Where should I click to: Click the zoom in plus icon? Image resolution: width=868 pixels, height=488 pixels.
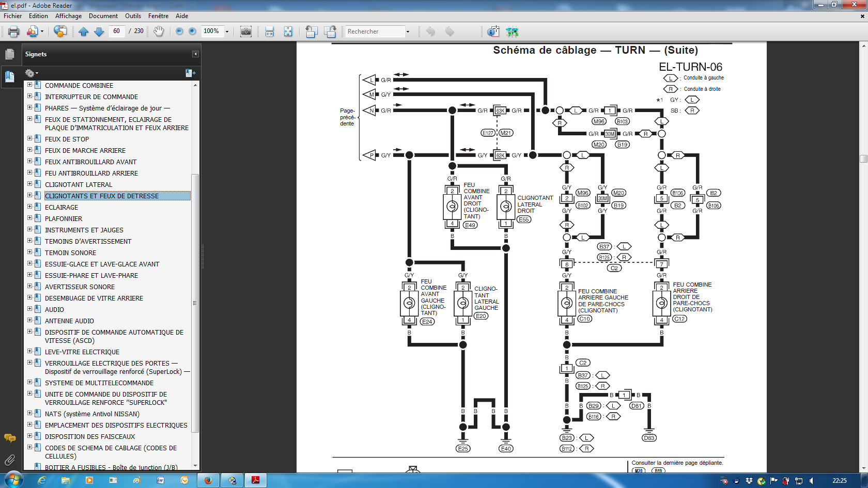192,32
